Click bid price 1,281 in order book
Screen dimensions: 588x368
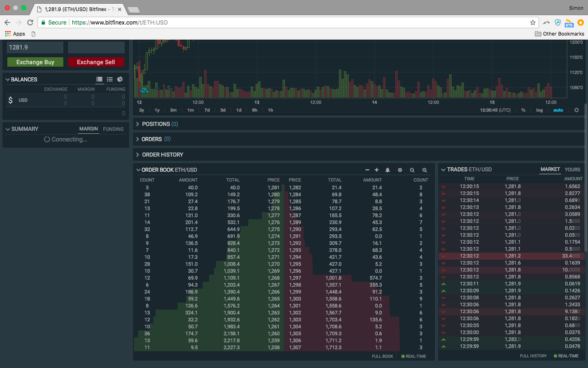(274, 188)
